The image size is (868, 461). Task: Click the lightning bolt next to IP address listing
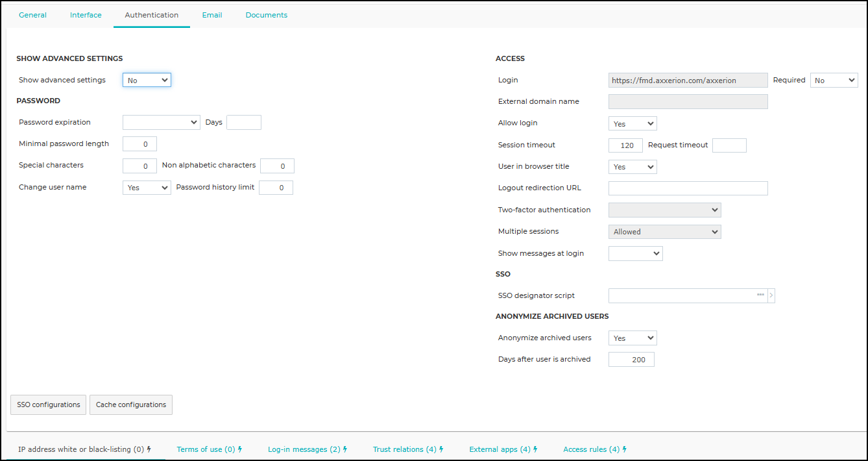(149, 449)
